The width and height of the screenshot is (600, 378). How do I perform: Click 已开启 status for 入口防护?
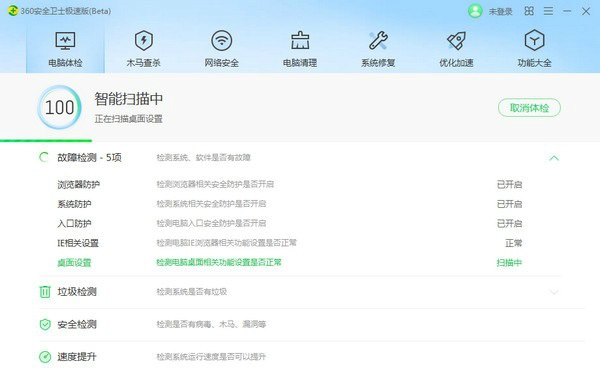509,223
